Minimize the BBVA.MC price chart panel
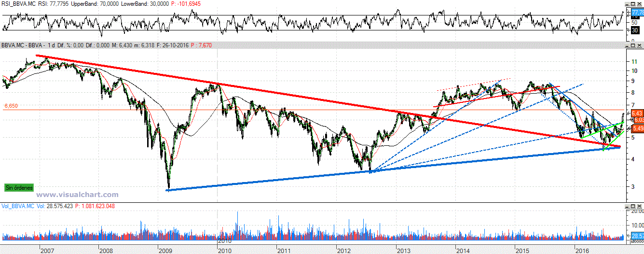 coord(627,45)
